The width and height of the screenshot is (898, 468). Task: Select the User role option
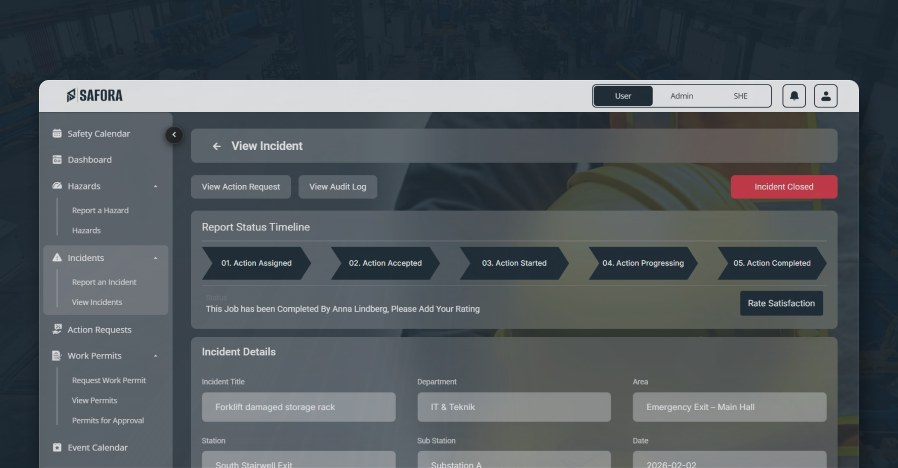coord(623,96)
